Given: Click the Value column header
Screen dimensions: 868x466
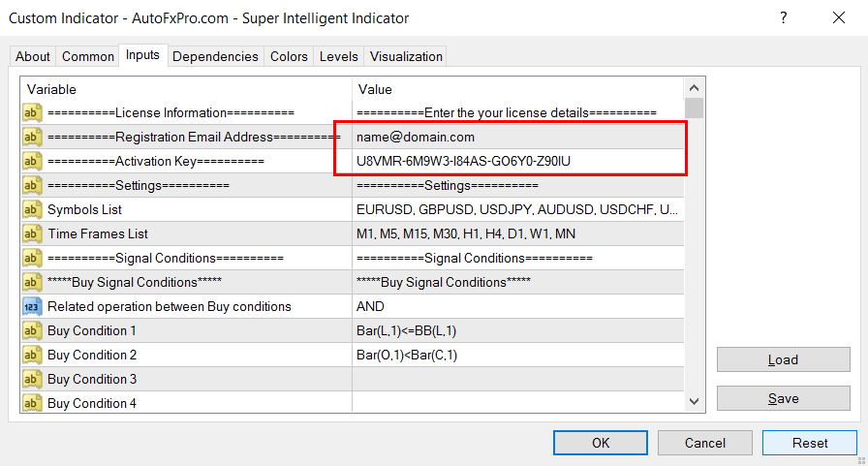Looking at the screenshot, I should 518,89.
